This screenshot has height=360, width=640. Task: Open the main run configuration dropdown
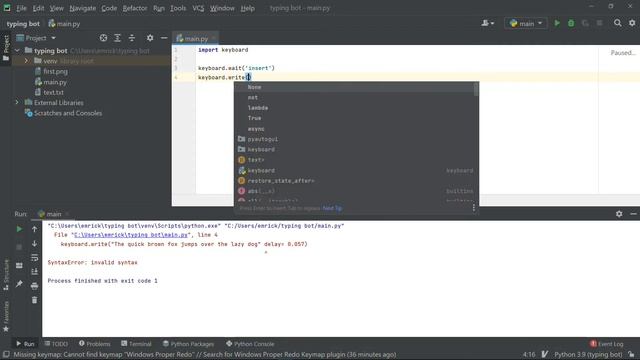point(526,23)
